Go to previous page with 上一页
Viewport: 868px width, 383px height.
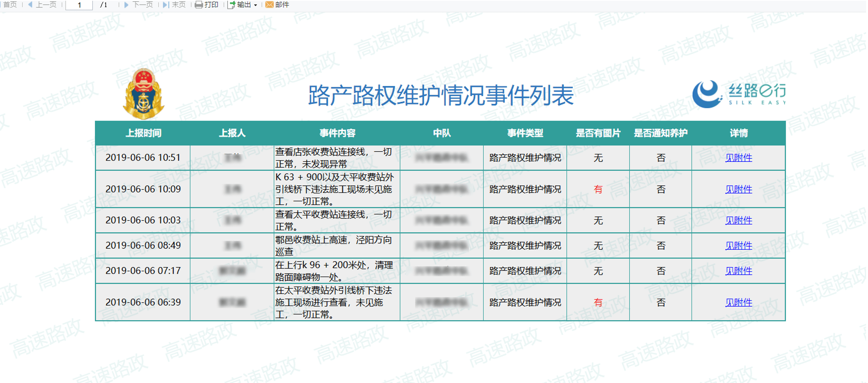[x=42, y=5]
